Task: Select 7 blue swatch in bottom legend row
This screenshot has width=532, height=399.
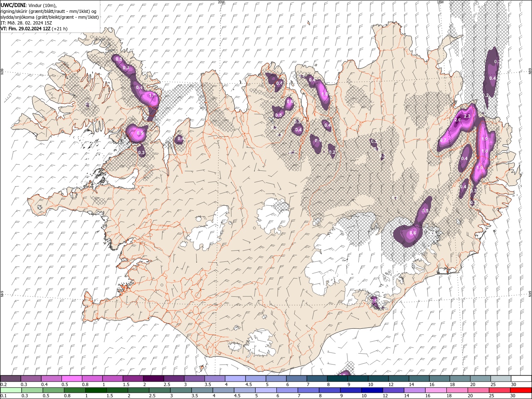Action: pos(308,390)
